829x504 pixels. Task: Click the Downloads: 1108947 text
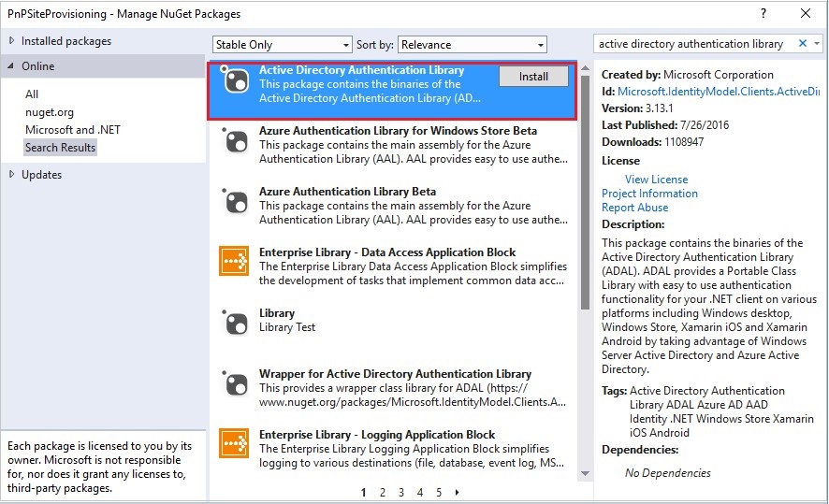point(652,142)
